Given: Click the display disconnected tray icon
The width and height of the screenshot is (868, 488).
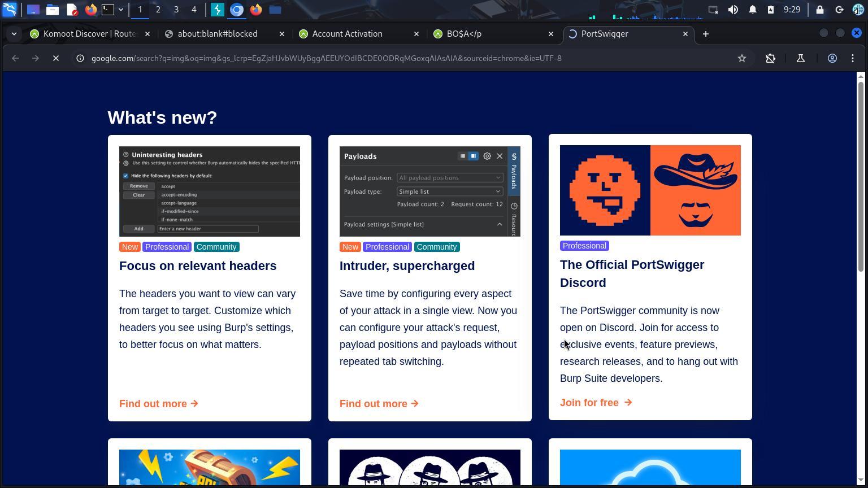Looking at the screenshot, I should pyautogui.click(x=713, y=10).
